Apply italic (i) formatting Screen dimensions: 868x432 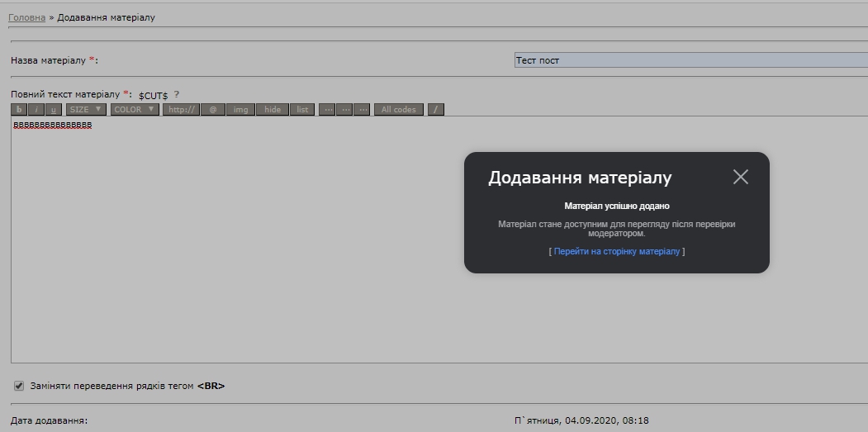pyautogui.click(x=37, y=109)
